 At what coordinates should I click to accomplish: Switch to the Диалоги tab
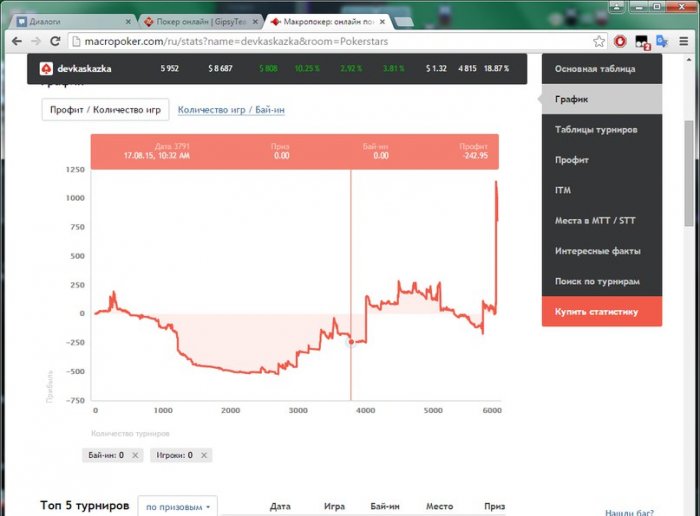(x=71, y=21)
